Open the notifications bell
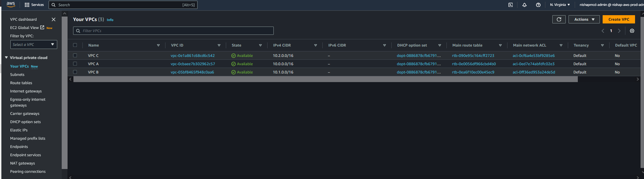 (x=524, y=5)
